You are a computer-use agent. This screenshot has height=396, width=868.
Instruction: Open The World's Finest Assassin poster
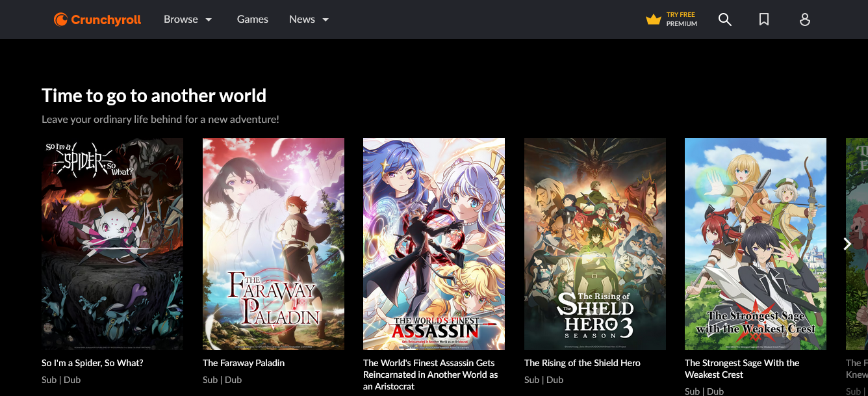pos(434,244)
